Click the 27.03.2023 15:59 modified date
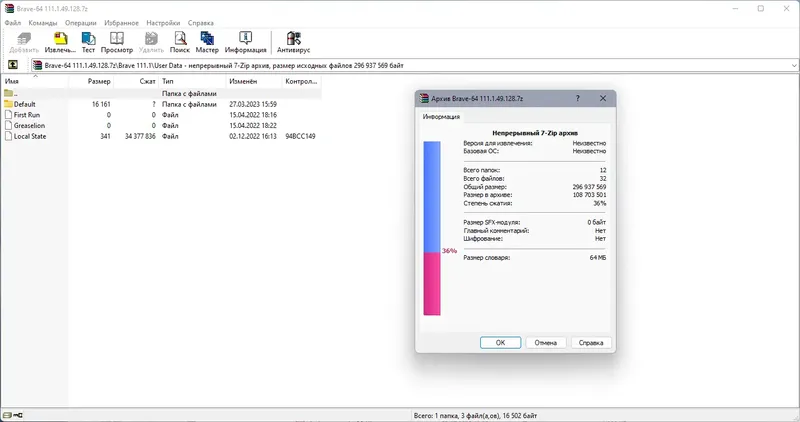 tap(253, 104)
